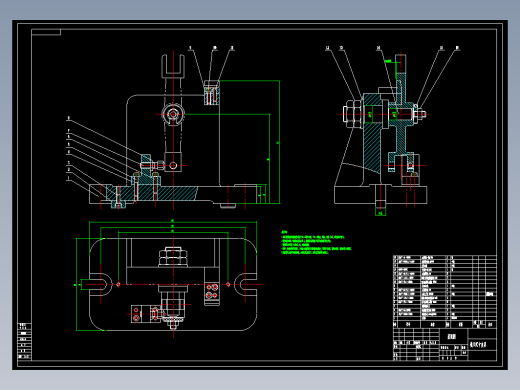520x390 pixels.
Task: Click the right U-slot in plan view
Action: (x=246, y=284)
